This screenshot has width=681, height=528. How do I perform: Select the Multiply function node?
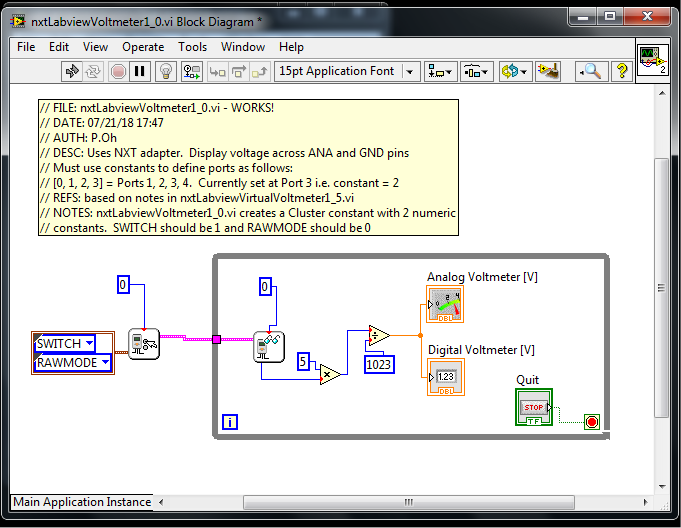(x=330, y=374)
